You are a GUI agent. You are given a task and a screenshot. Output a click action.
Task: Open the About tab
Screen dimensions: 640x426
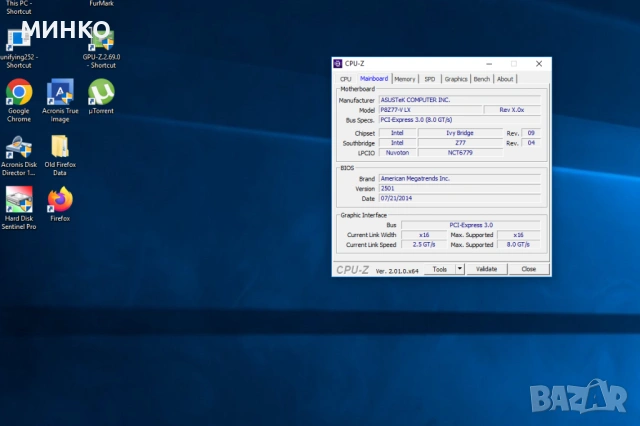click(505, 79)
